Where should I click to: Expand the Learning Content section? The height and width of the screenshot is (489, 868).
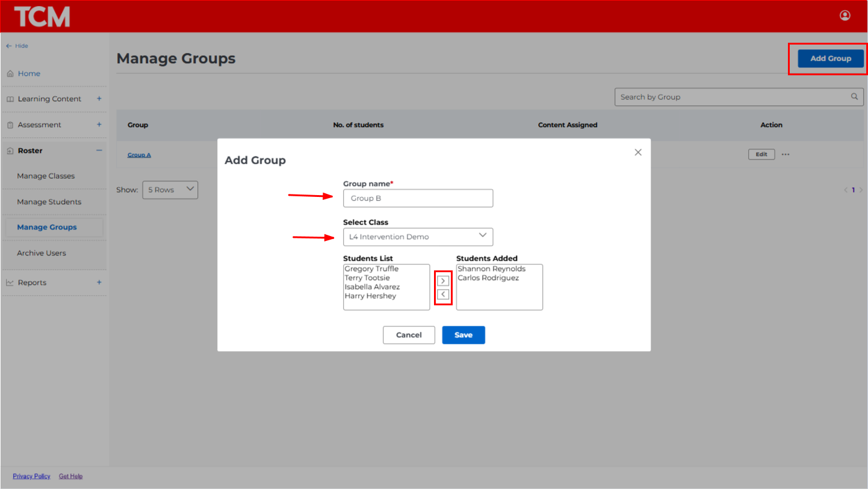coord(99,99)
